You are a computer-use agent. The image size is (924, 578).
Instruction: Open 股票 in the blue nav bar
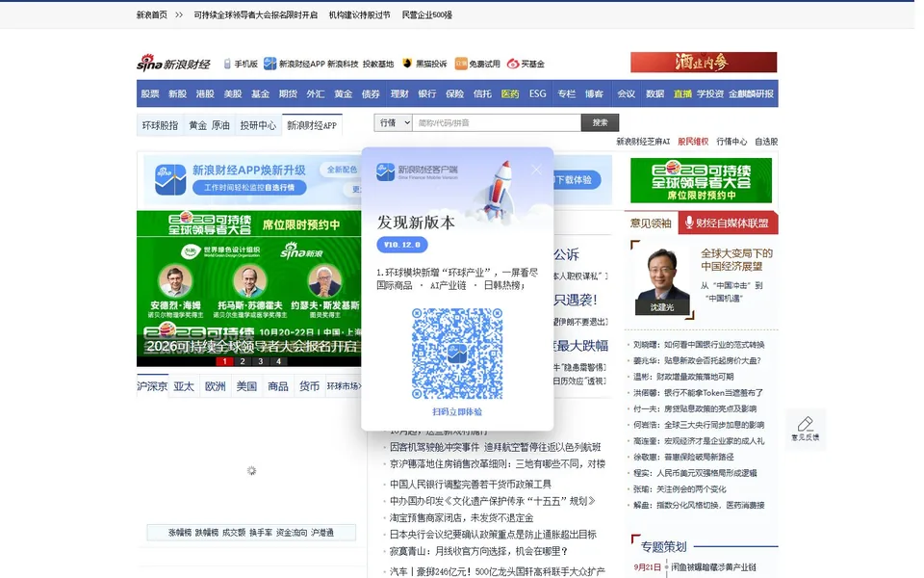coord(150,93)
